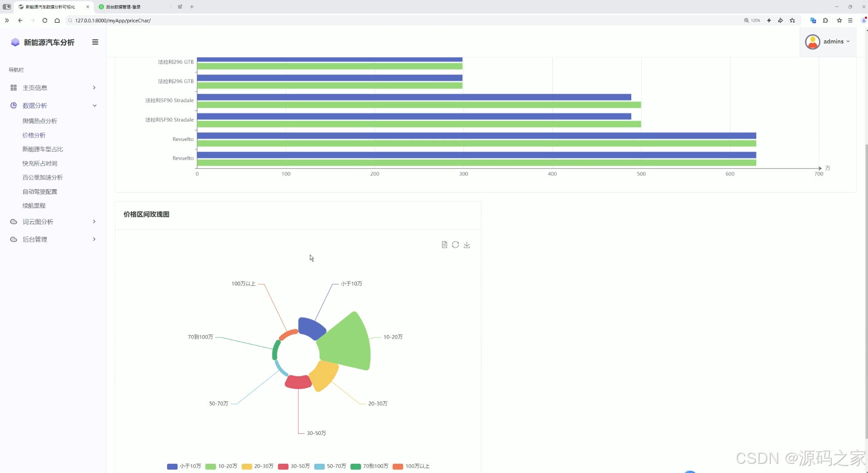Click the admins user avatar
Viewport: 868px width, 473px height.
[x=812, y=42]
